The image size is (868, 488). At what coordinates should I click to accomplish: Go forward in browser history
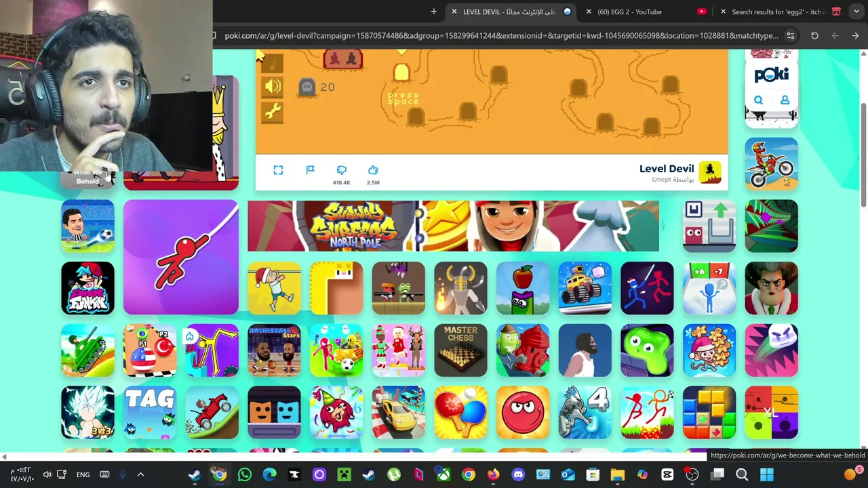click(835, 35)
